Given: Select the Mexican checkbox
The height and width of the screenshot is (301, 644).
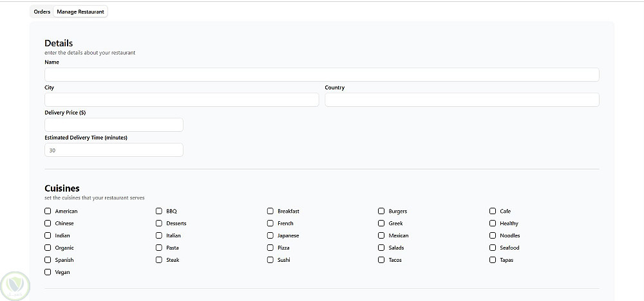Looking at the screenshot, I should click(381, 235).
